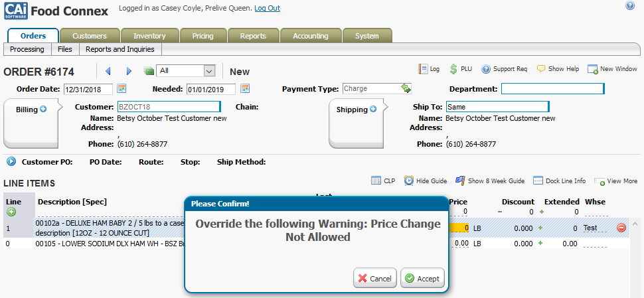Open Needed date calendar picker
644x298 pixels.
[x=245, y=88]
